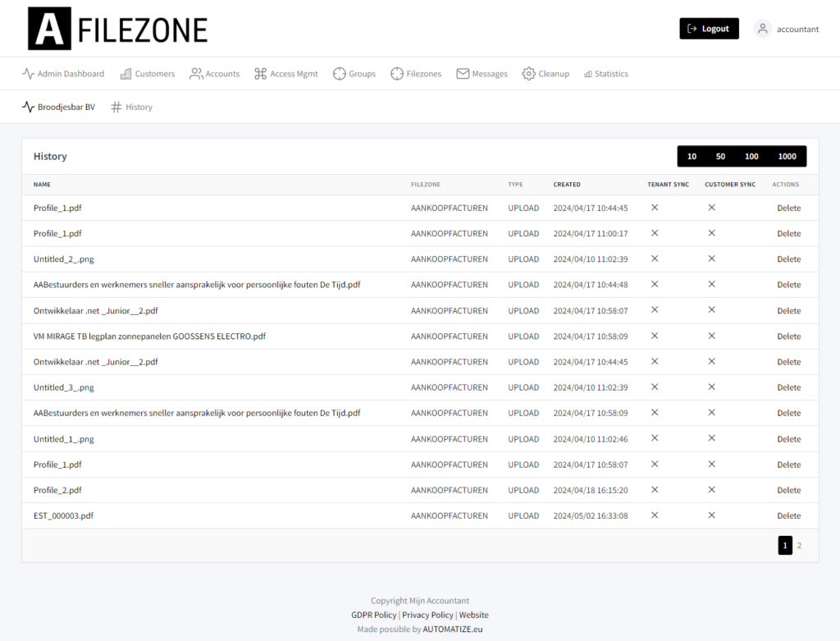Delete the Profile_2.pdf entry
This screenshot has width=840, height=641.
point(789,490)
